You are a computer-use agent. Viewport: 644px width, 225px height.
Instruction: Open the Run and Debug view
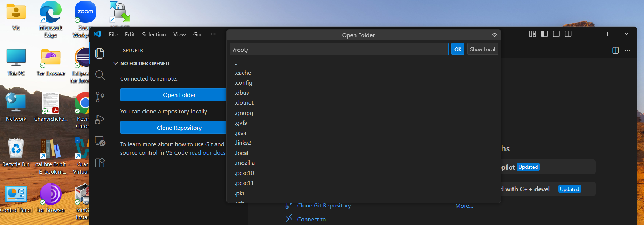coord(100,119)
